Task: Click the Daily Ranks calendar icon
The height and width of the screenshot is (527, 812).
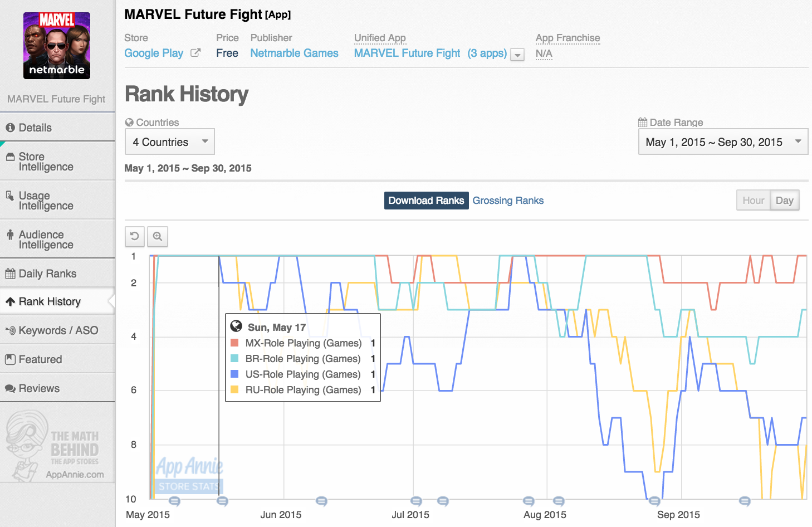Action: pyautogui.click(x=10, y=274)
